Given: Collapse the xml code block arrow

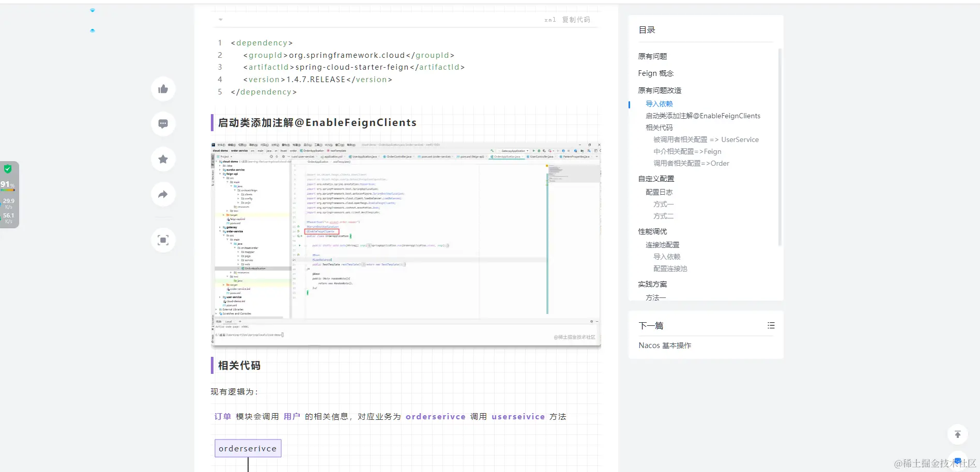Looking at the screenshot, I should [221, 20].
